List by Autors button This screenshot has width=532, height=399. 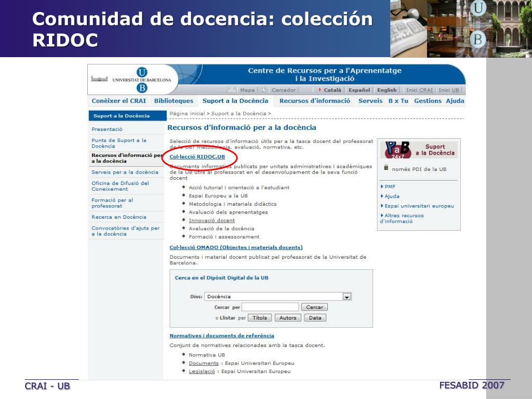coord(288,318)
